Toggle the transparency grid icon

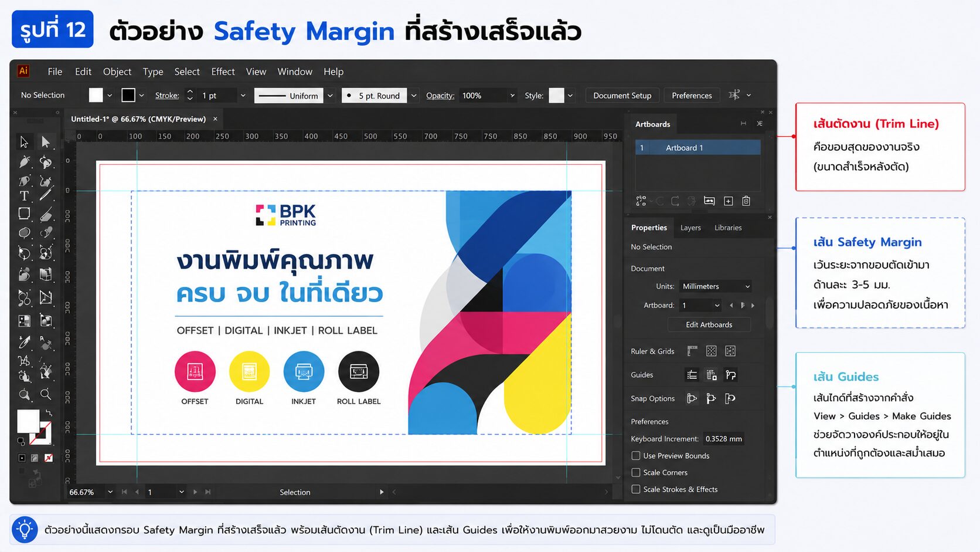click(730, 351)
